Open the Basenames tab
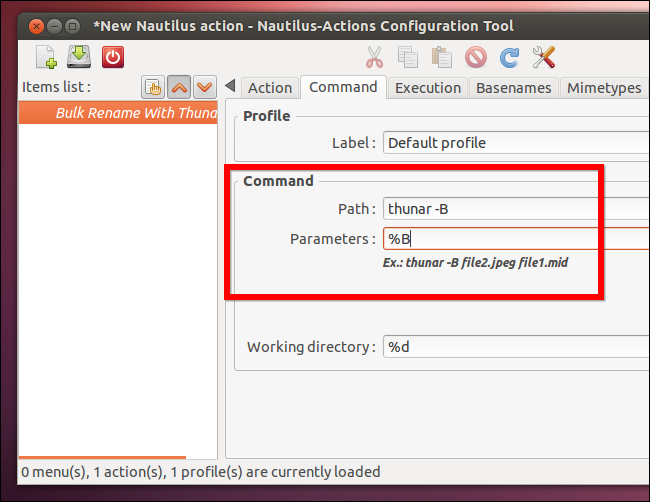Viewport: 650px width, 502px height. 514,88
